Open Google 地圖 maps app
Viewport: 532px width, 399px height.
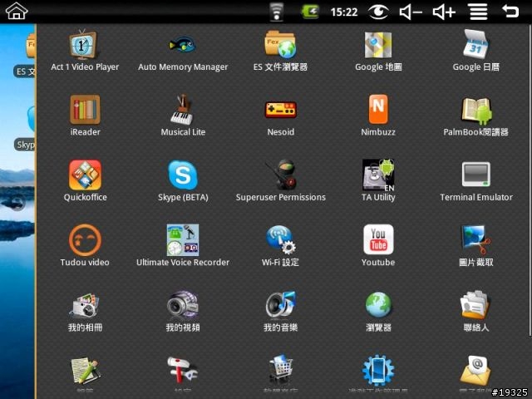pyautogui.click(x=378, y=51)
